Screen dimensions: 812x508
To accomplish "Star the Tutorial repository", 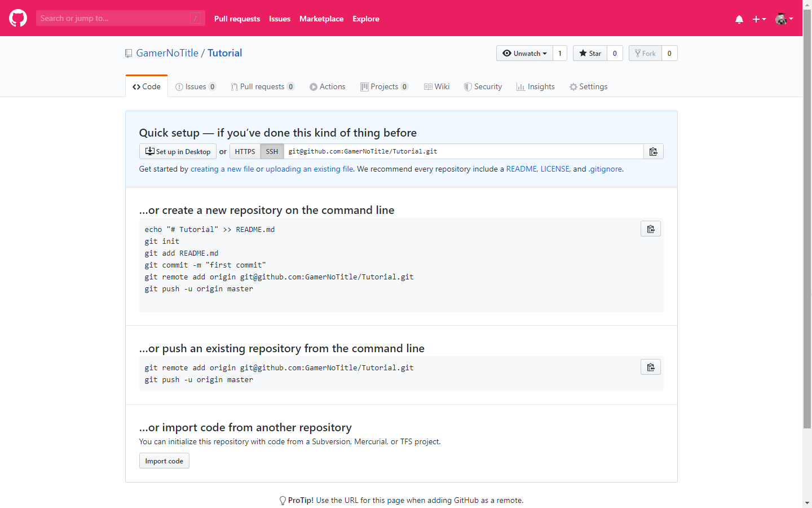I will click(590, 53).
